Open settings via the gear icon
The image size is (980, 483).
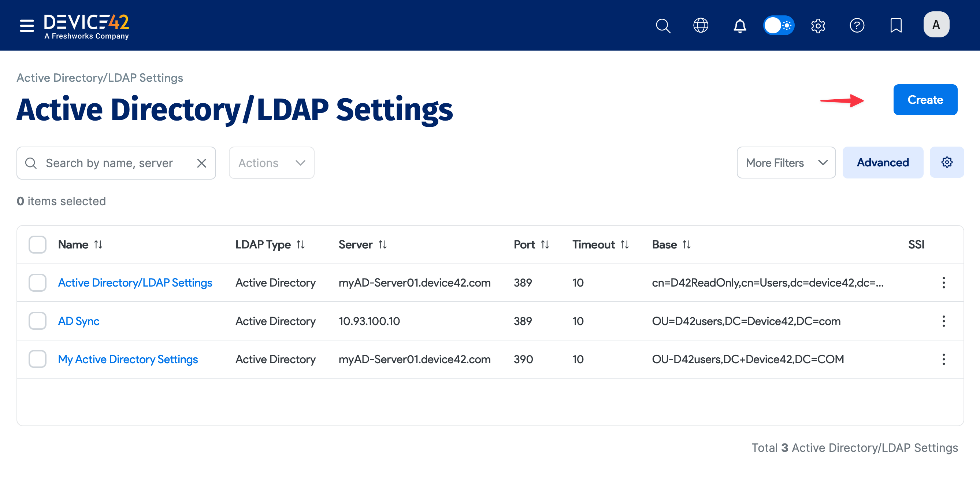818,26
